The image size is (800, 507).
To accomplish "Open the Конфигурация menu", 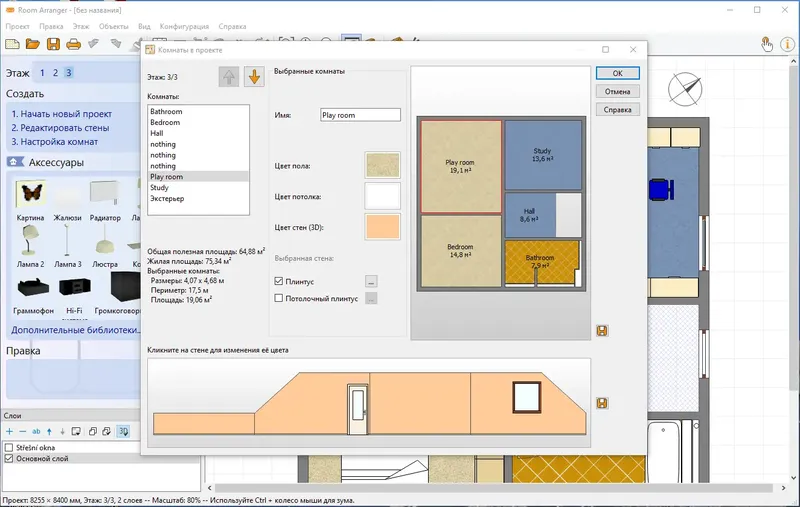I will coord(184,27).
